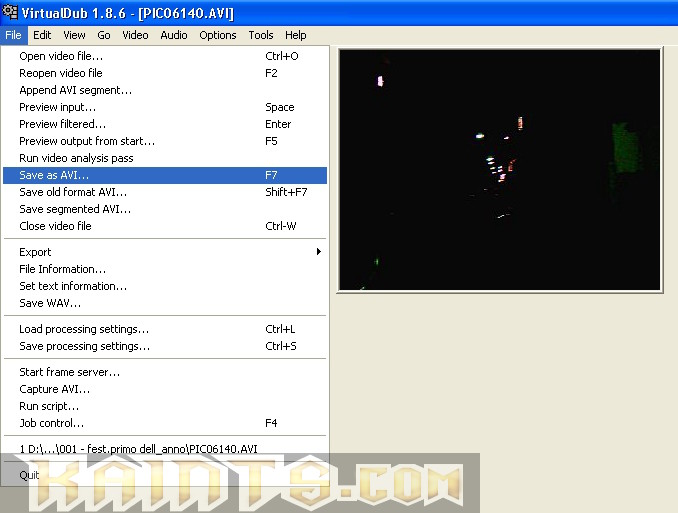Select Preview input… entry

(x=165, y=107)
